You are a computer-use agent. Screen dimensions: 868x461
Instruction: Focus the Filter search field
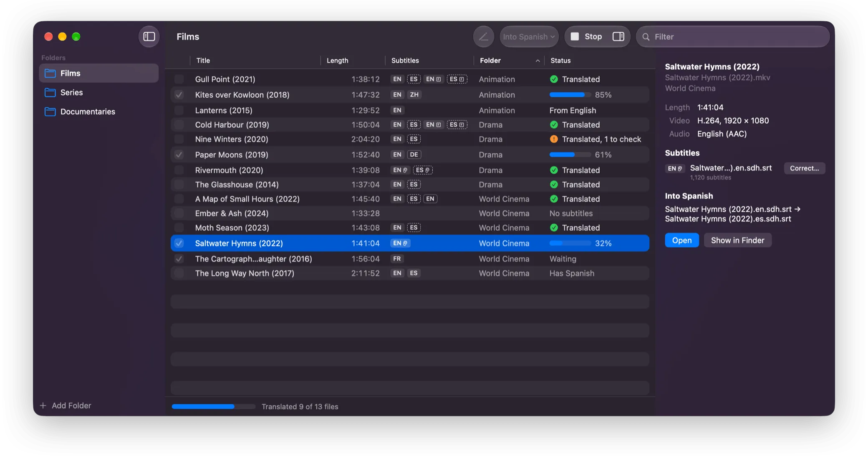point(732,37)
